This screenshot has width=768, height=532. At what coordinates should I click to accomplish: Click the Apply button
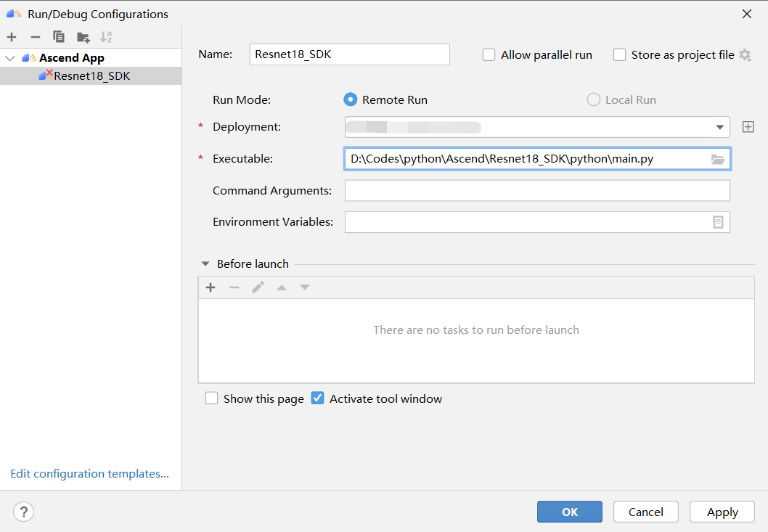(x=722, y=512)
